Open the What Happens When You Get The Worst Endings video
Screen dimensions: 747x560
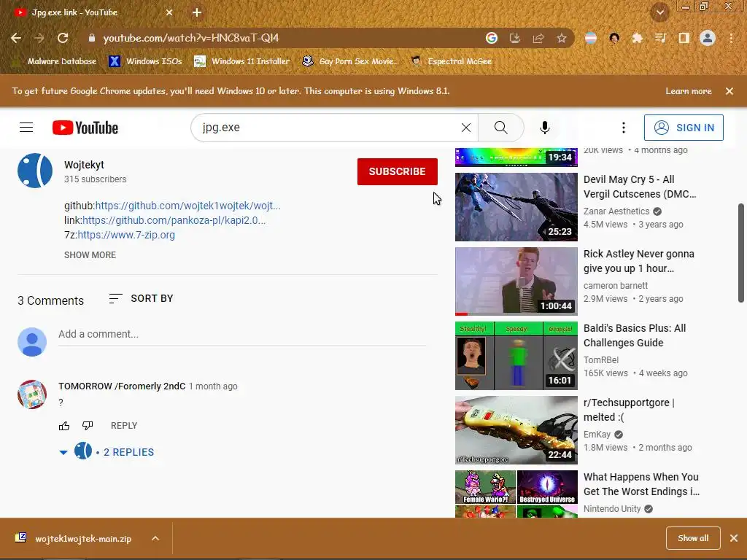641,484
